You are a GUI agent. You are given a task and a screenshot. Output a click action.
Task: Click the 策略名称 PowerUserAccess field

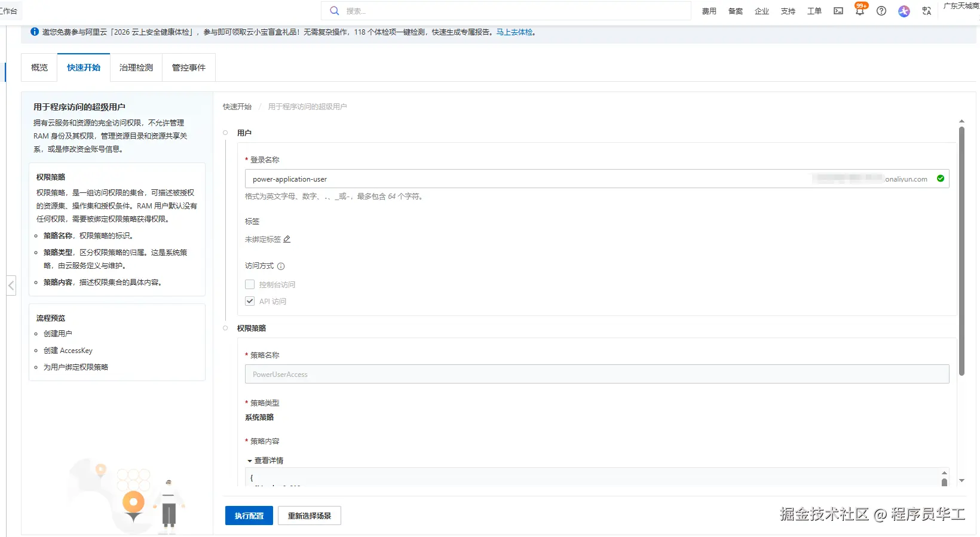pyautogui.click(x=597, y=374)
